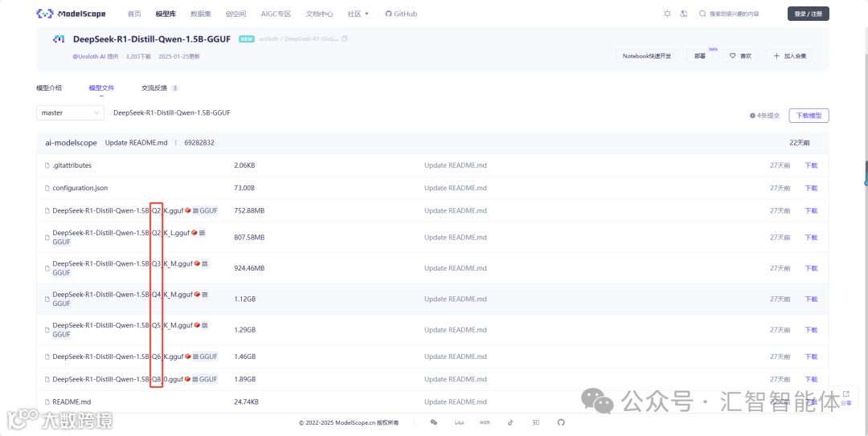This screenshot has height=436, width=868.
Task: Click GGUF tag on Q8_0.gguf row
Action: [206, 380]
